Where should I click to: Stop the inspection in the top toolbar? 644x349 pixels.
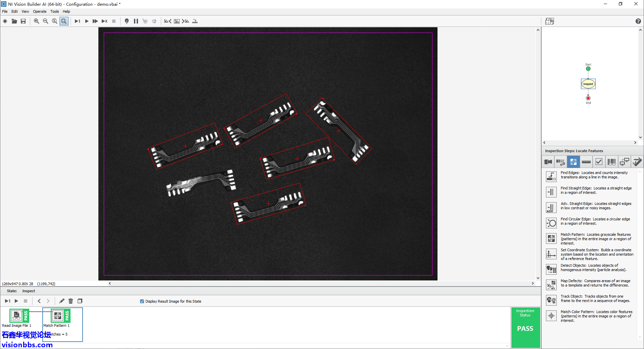[x=114, y=21]
